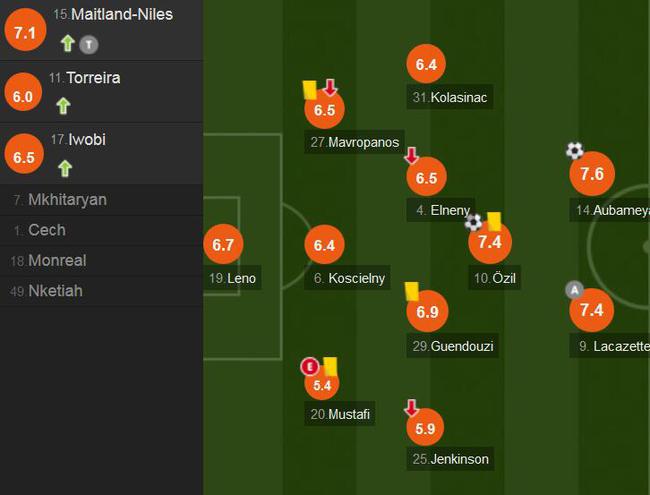650x495 pixels.
Task: Click Jenkinson's red substituted-off arrow
Action: pos(411,408)
